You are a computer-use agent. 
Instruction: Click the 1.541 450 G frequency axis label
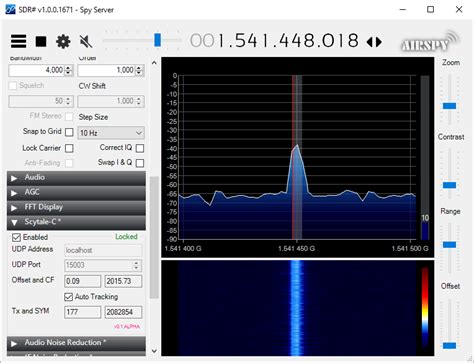pyautogui.click(x=297, y=249)
